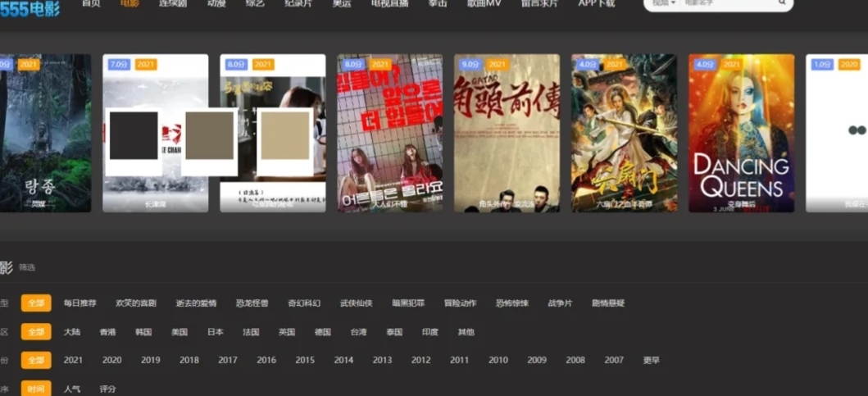Screen dimensions: 868x396
Task: Filter region by 韩国
Action: (143, 332)
